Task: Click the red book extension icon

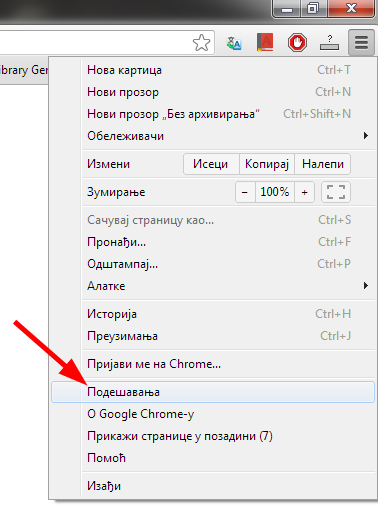Action: pos(265,42)
